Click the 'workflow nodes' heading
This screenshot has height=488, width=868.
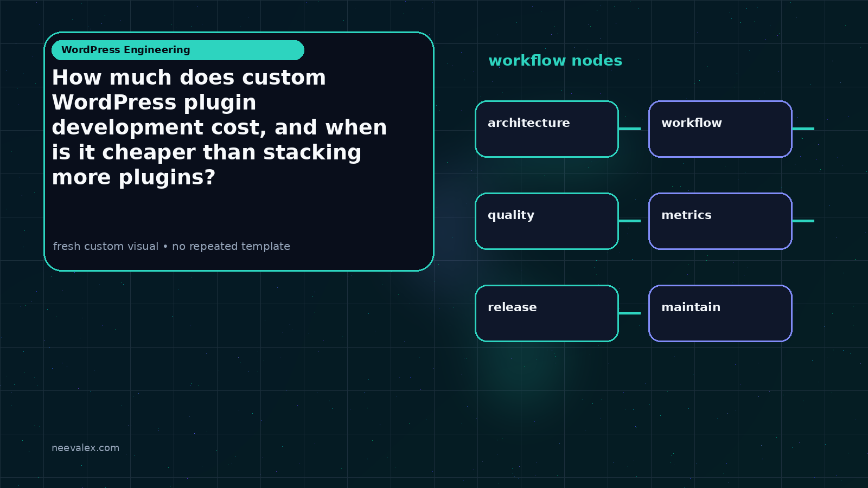point(555,61)
